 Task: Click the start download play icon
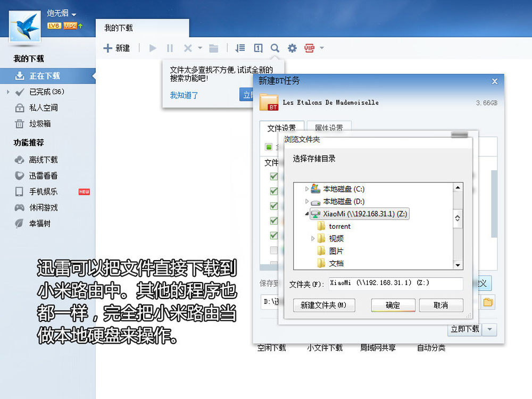click(x=153, y=48)
